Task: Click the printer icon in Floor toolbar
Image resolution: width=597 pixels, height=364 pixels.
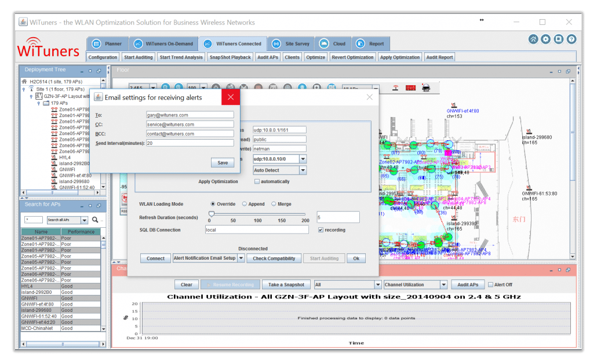Action: coord(426,88)
